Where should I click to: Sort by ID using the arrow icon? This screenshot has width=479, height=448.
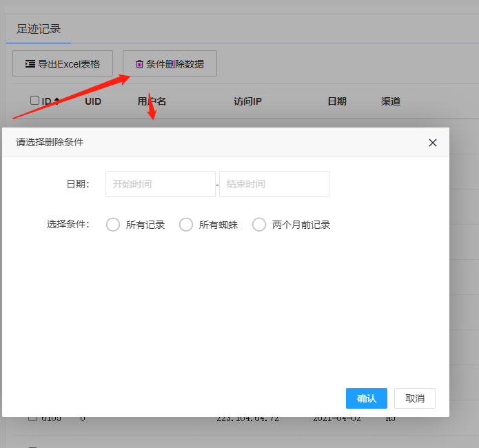[57, 101]
